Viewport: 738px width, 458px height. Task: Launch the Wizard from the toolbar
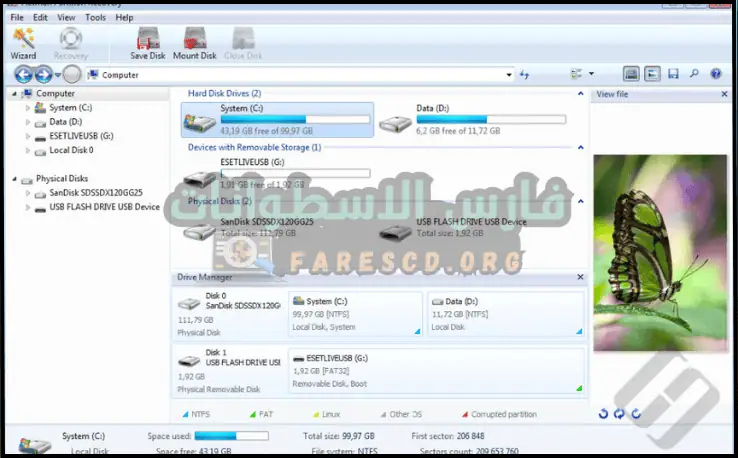point(23,42)
